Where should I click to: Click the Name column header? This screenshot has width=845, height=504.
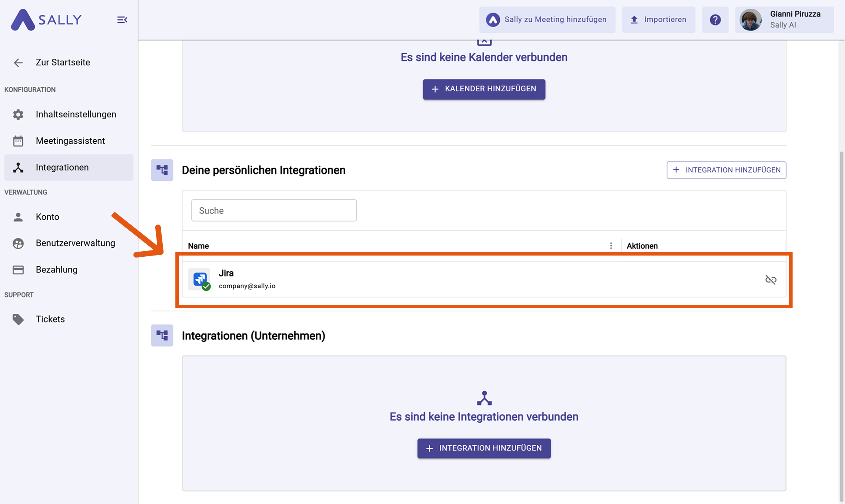click(x=198, y=246)
